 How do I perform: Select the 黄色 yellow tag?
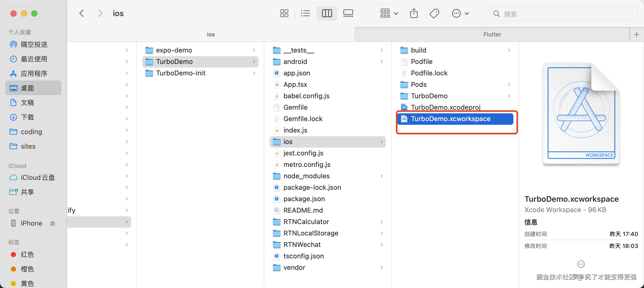click(x=33, y=284)
